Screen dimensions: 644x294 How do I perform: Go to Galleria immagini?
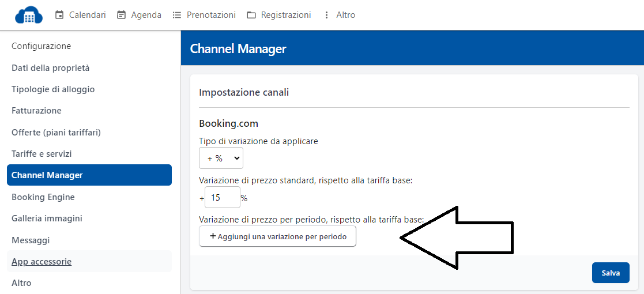pos(47,218)
